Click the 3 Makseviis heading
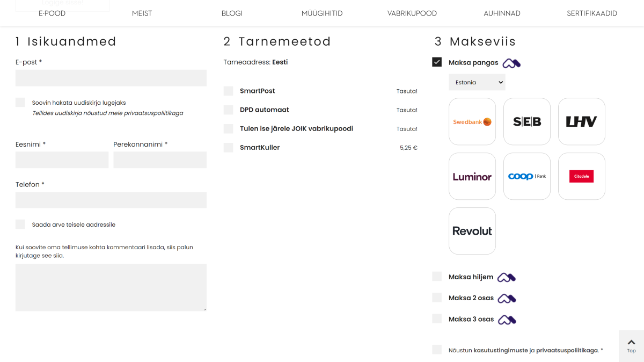Viewport: 644px width, 362px height. [x=475, y=41]
